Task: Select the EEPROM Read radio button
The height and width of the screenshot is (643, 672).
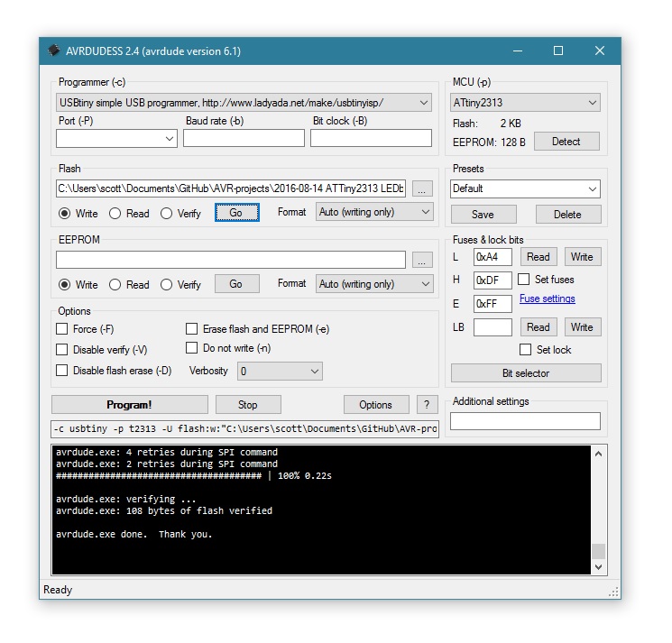Action: point(115,284)
